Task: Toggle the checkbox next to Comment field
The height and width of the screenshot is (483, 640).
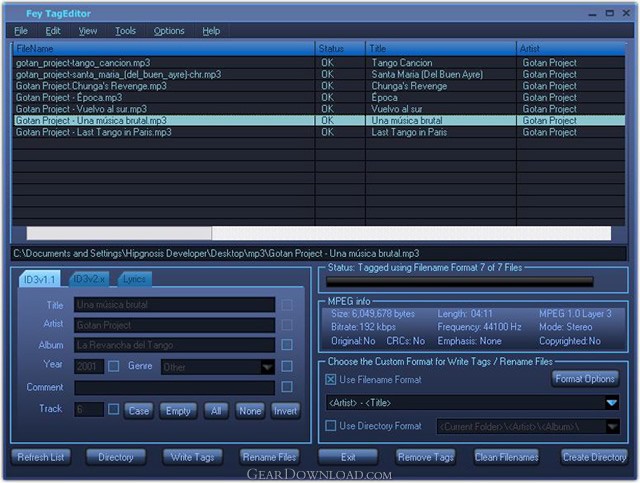Action: click(x=287, y=387)
